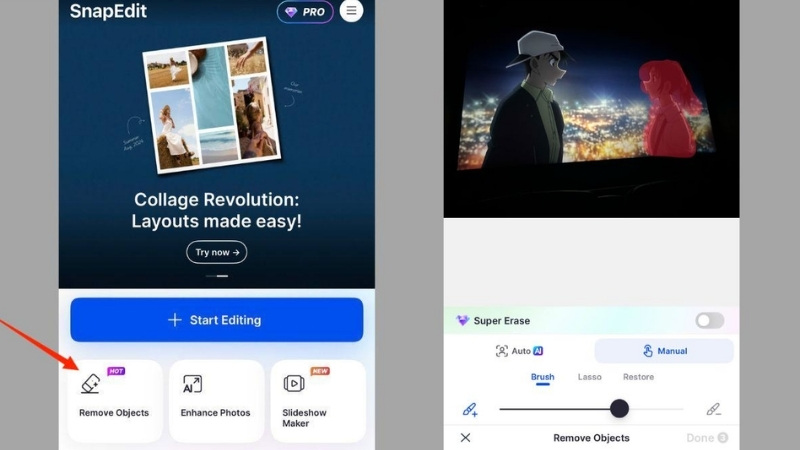
Task: Close the Remove Objects editor
Action: [465, 438]
